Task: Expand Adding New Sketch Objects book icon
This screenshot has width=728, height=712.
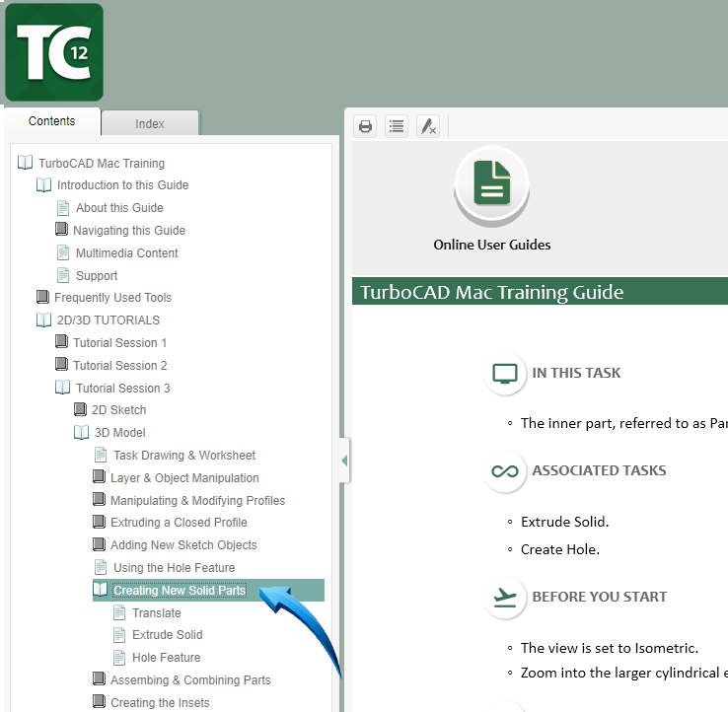Action: [99, 544]
